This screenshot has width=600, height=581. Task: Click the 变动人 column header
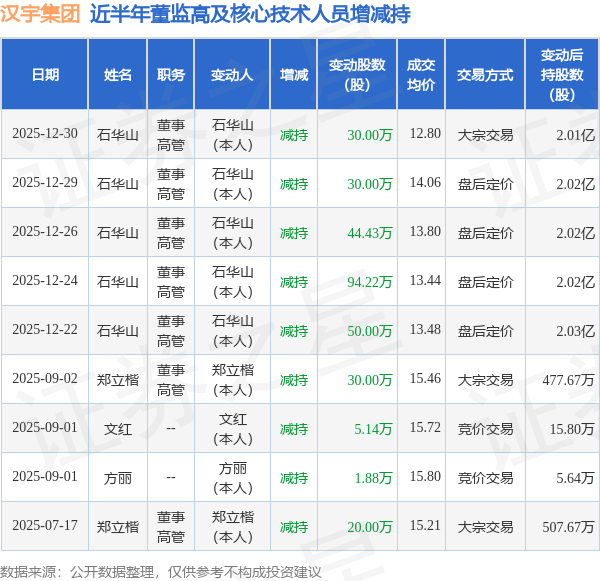pyautogui.click(x=232, y=75)
